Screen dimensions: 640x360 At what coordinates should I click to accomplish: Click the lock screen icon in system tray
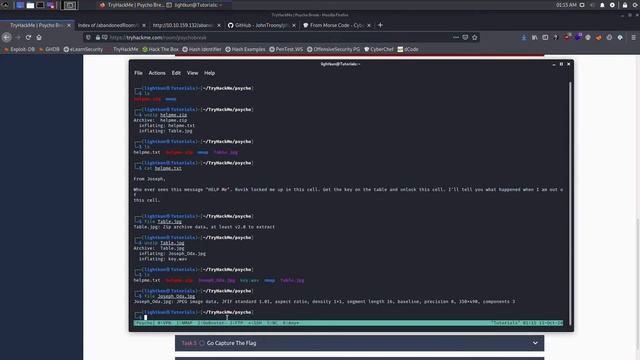tap(625, 5)
